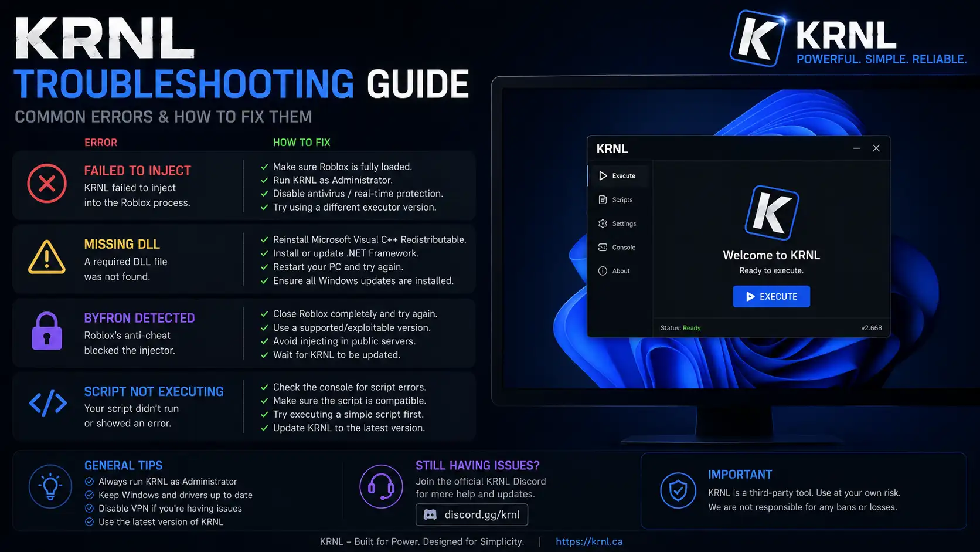Viewport: 980px width, 552px height.
Task: Click 'Try executing a simple script first.' text
Action: click(x=348, y=415)
